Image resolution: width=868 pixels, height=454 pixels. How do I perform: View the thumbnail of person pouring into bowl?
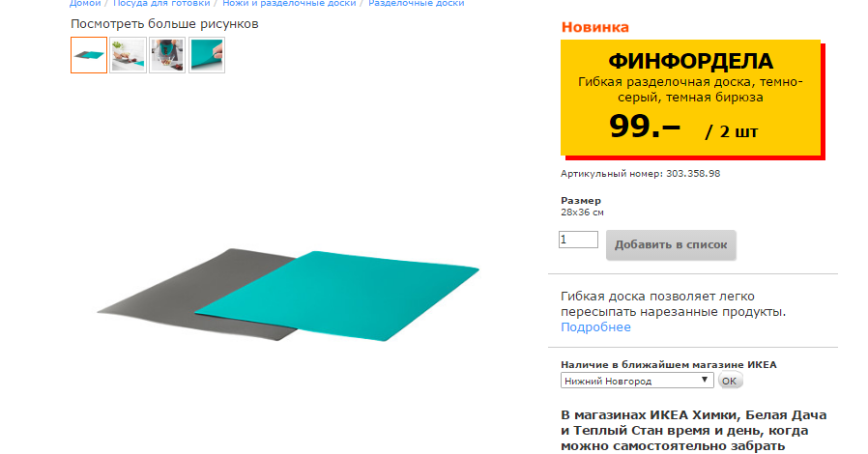pyautogui.click(x=167, y=55)
